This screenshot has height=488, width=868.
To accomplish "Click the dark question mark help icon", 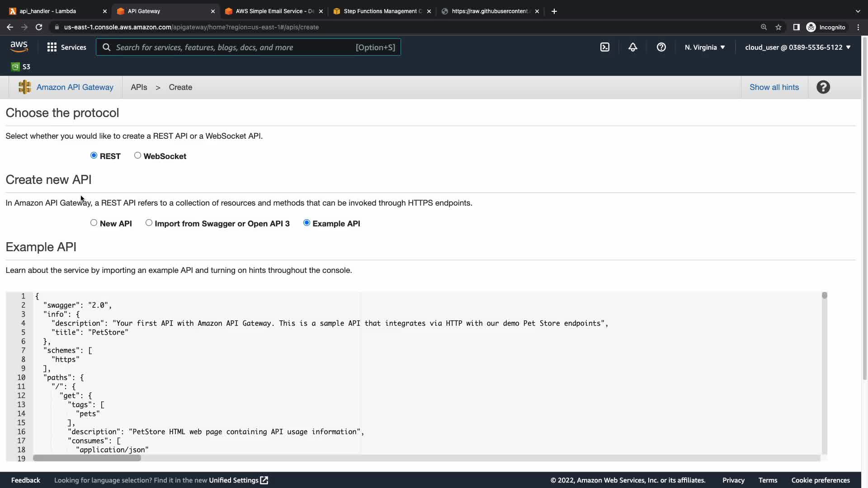I will [x=823, y=87].
